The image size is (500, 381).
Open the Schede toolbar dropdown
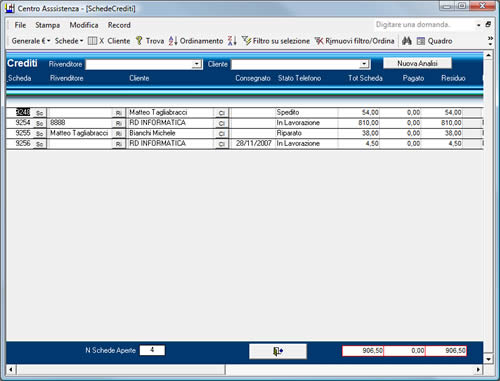69,41
